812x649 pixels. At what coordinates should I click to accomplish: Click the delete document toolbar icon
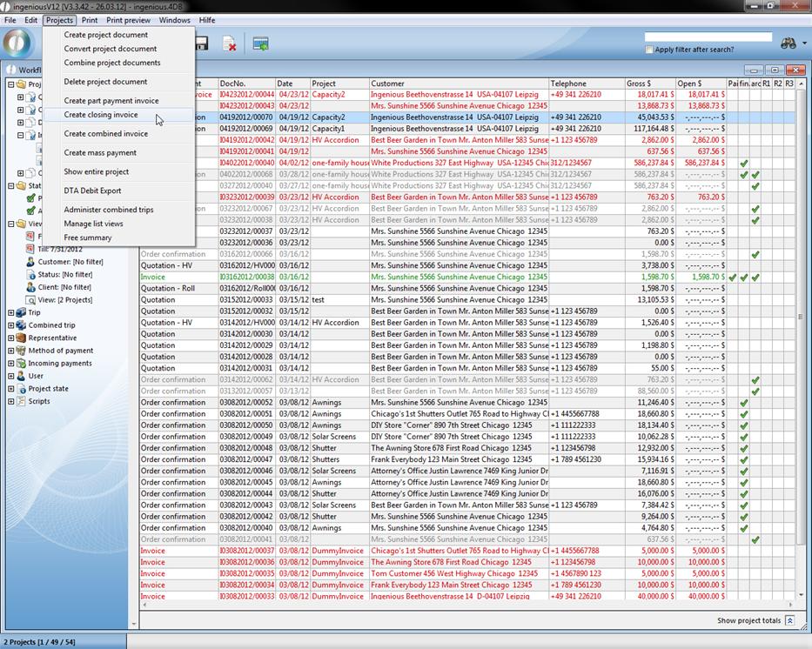(x=230, y=43)
